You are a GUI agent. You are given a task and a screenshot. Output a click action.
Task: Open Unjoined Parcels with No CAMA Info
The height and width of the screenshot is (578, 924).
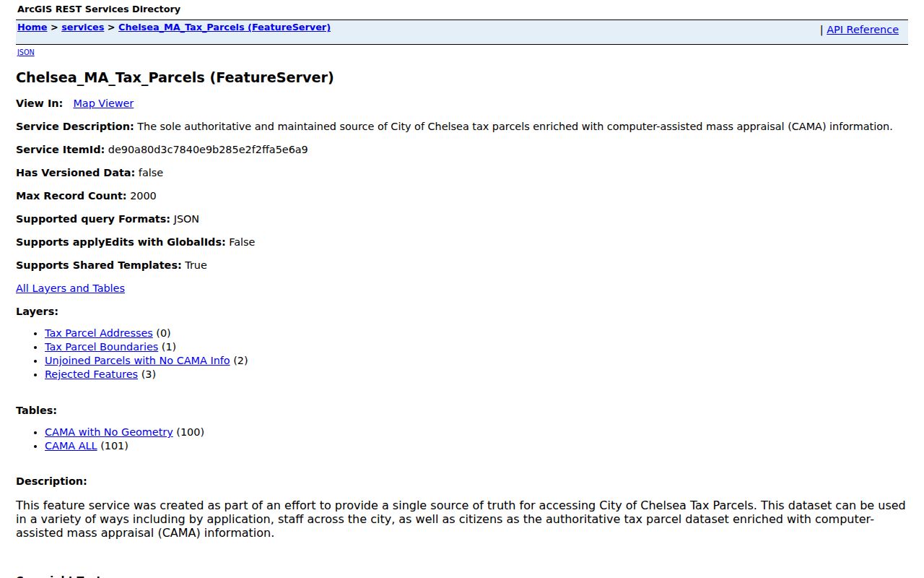tap(137, 361)
